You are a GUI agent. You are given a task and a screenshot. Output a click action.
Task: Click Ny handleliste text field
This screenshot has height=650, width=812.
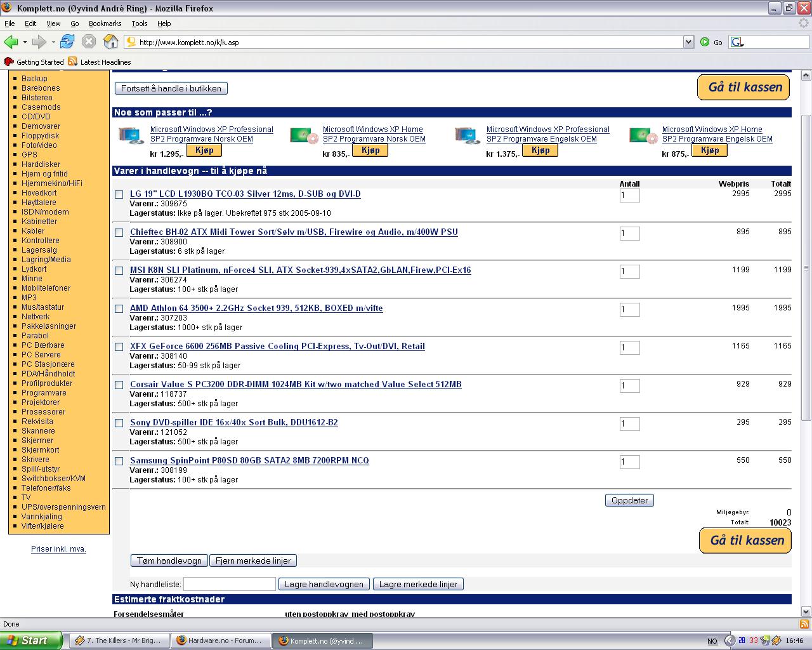tap(230, 584)
